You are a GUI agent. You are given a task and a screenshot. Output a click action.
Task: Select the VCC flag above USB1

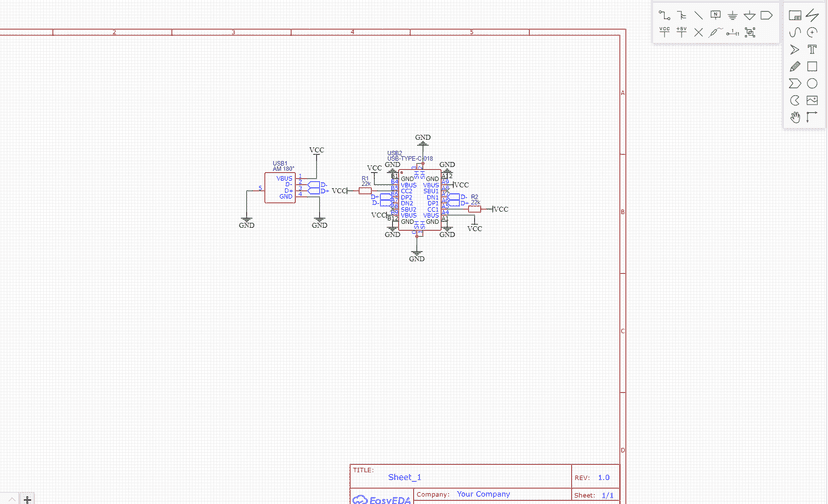[316, 151]
